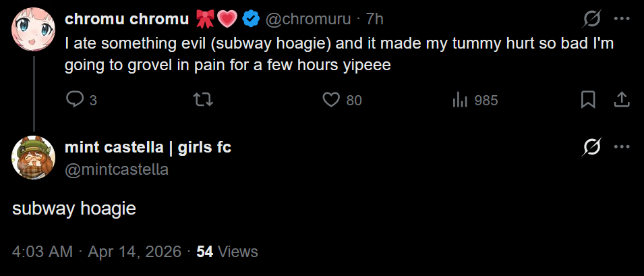Open more options menu on chromu's tweet
644x276 pixels.
[x=622, y=19]
